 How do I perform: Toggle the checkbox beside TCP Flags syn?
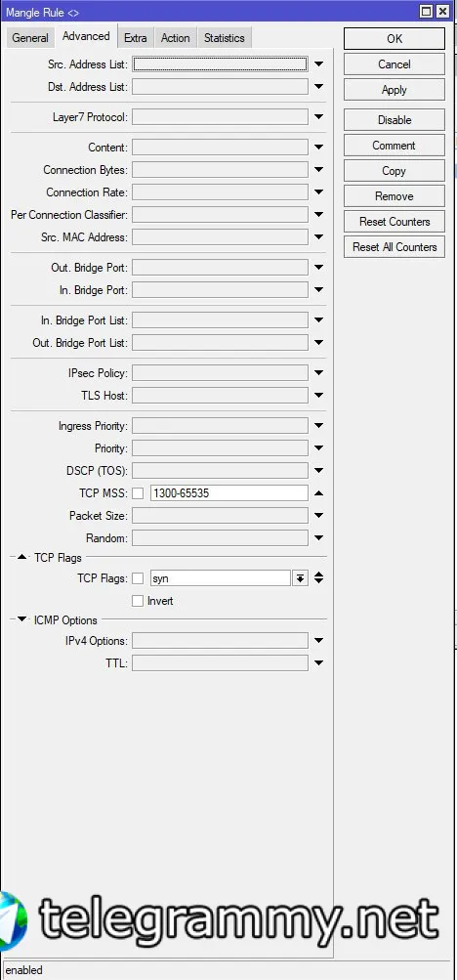click(x=138, y=578)
